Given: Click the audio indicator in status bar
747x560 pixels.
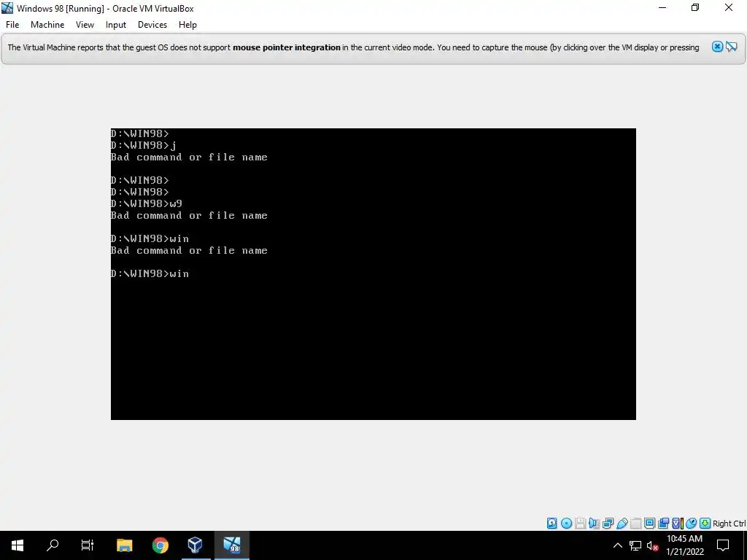Looking at the screenshot, I should pyautogui.click(x=594, y=524).
